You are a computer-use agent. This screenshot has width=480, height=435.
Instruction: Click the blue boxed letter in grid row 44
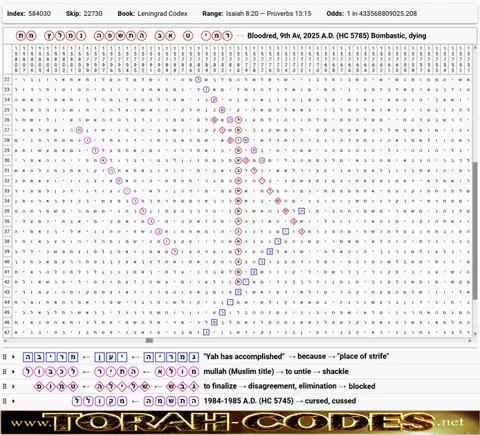pyautogui.click(x=230, y=302)
